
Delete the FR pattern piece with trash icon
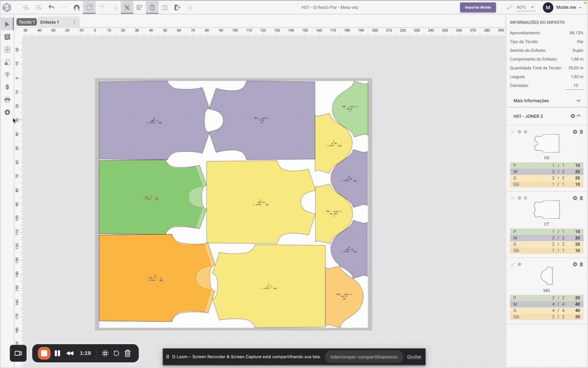click(x=581, y=132)
